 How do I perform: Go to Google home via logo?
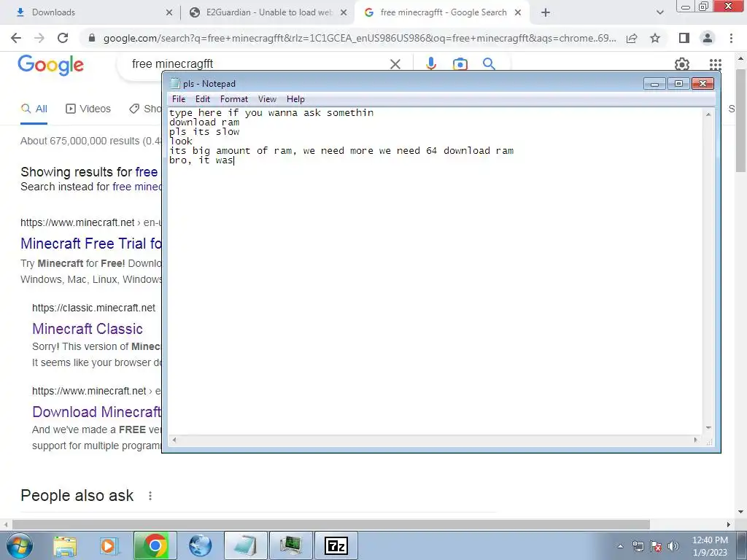coord(51,65)
